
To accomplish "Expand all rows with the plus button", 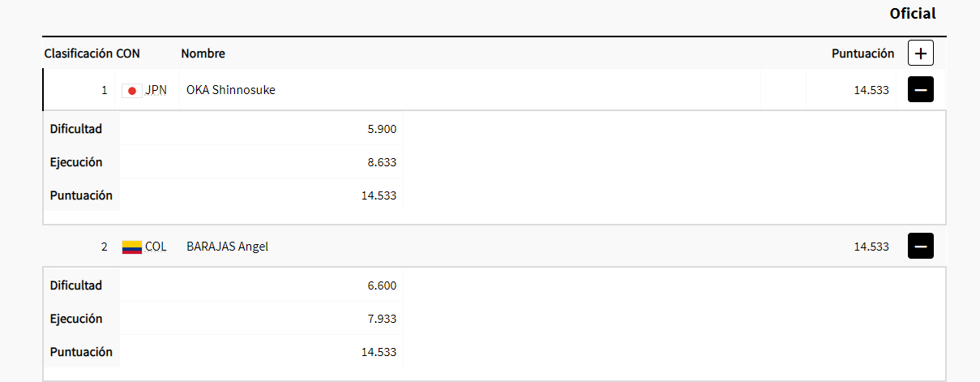I will (920, 54).
